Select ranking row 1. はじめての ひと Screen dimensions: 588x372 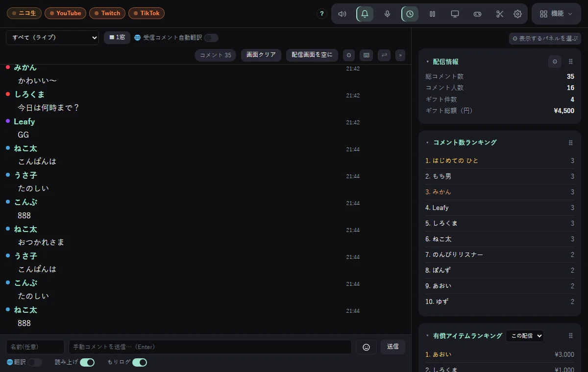[500, 161]
